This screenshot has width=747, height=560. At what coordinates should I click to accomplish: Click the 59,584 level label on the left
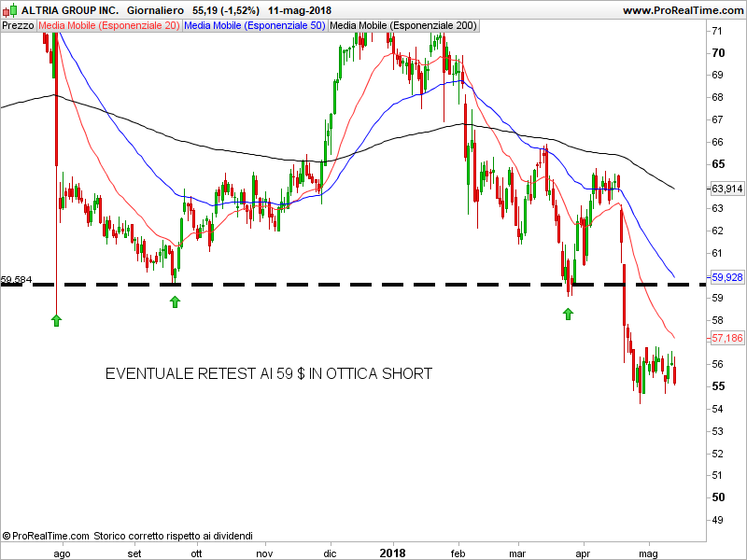pyautogui.click(x=17, y=278)
